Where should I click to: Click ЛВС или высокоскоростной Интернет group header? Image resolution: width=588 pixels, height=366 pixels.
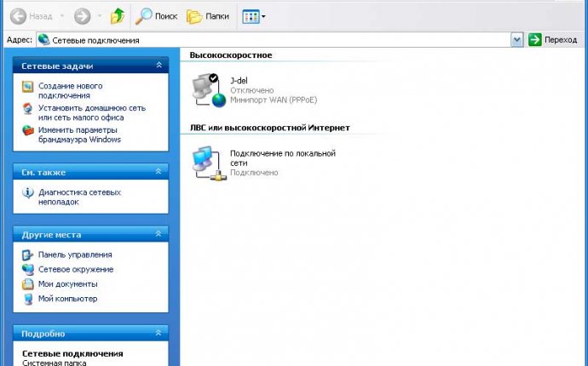pyautogui.click(x=270, y=128)
